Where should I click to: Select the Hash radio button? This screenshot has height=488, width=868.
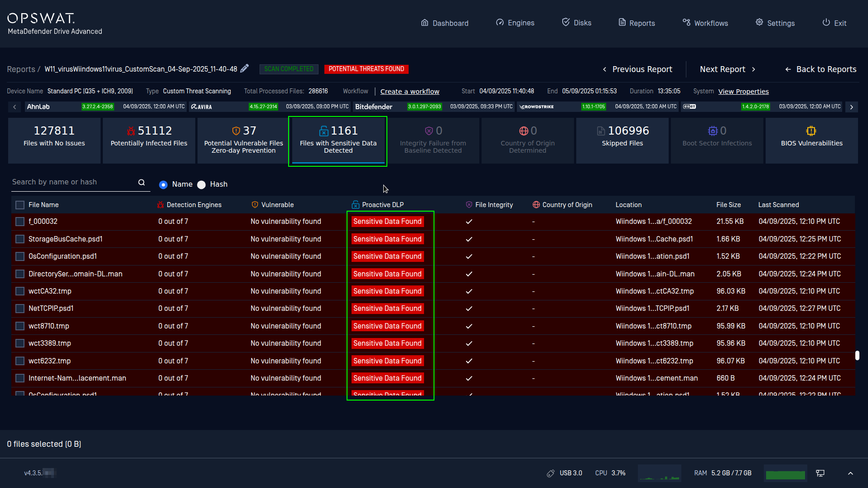coord(202,184)
